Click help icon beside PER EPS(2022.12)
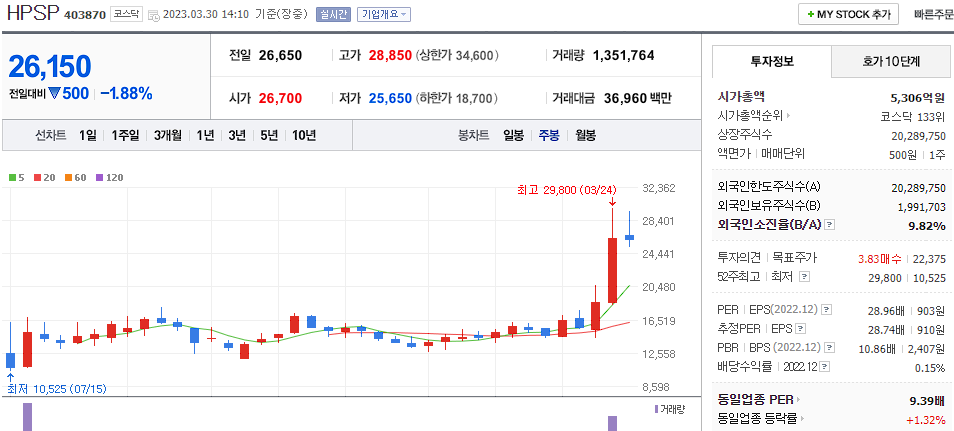The width and height of the screenshot is (954, 431). [826, 310]
